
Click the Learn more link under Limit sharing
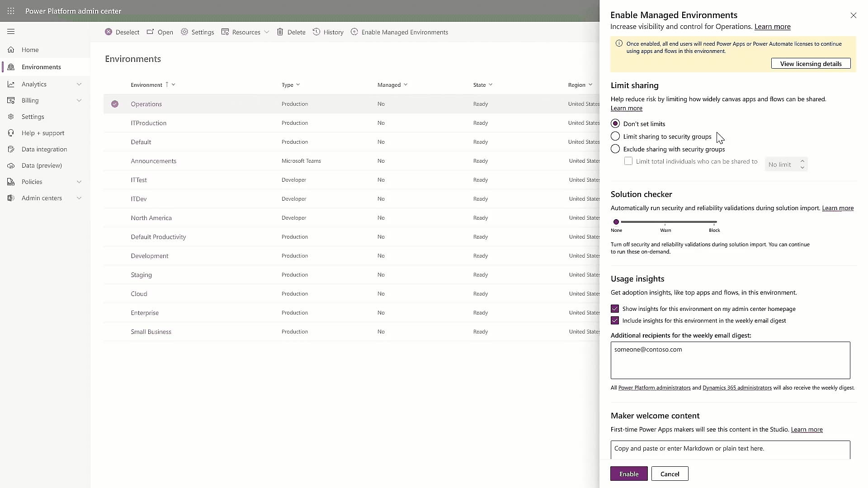(626, 108)
